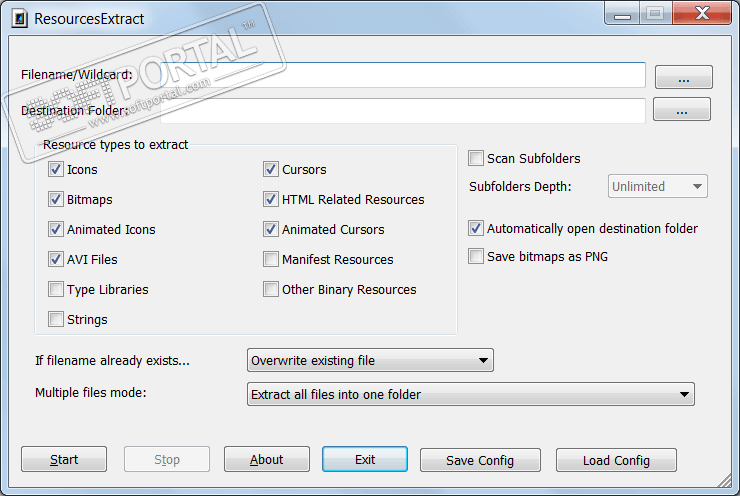This screenshot has width=740, height=496.
Task: Browse for destination folder with the '...' button
Action: point(681,109)
